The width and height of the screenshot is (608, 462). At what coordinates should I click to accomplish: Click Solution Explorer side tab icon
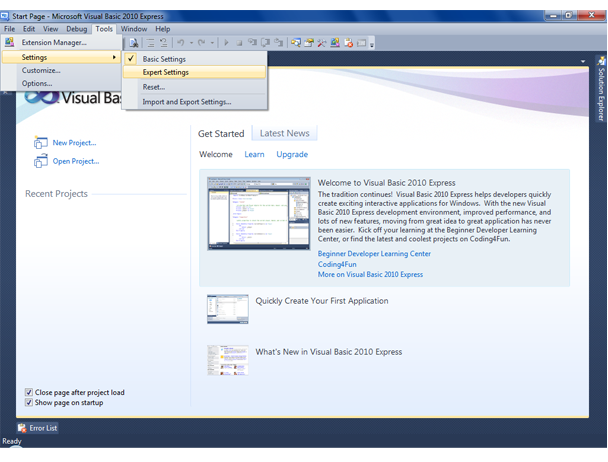(601, 61)
